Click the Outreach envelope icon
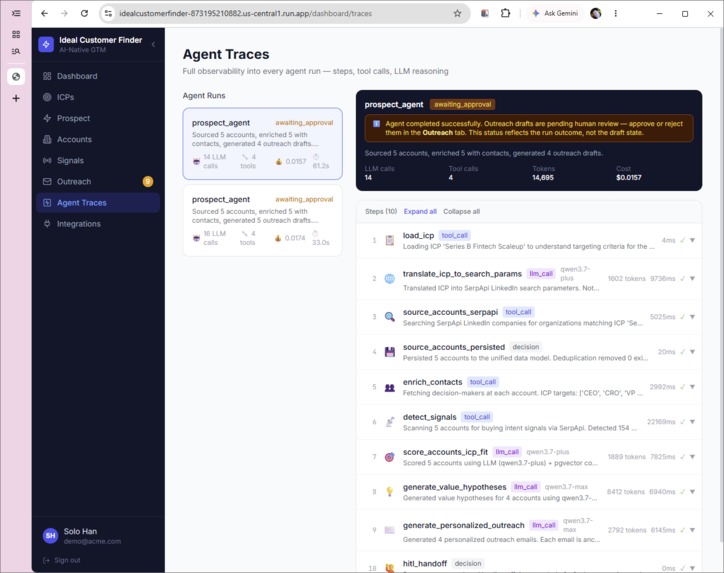This screenshot has width=724, height=573. [x=47, y=181]
